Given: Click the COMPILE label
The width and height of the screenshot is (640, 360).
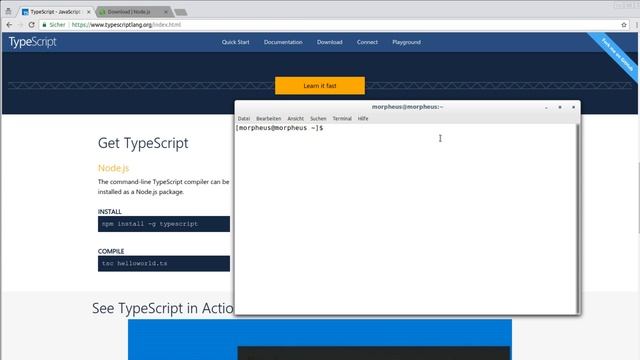Looking at the screenshot, I should click(x=111, y=251).
